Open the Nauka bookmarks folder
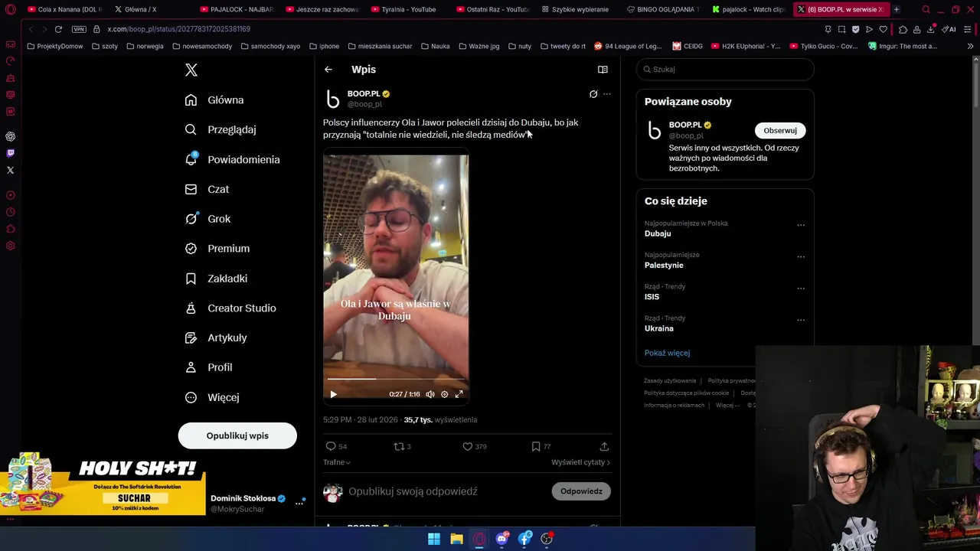This screenshot has width=980, height=551. (x=435, y=46)
